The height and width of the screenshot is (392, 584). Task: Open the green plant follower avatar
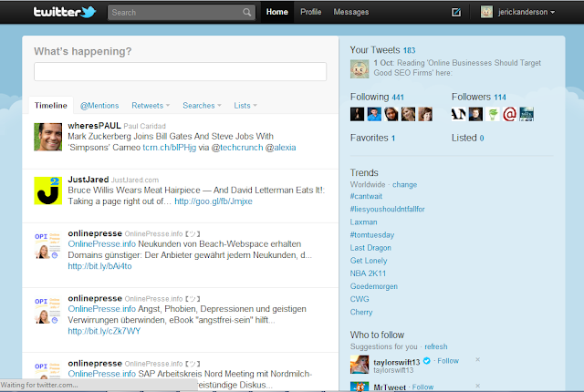[493, 114]
